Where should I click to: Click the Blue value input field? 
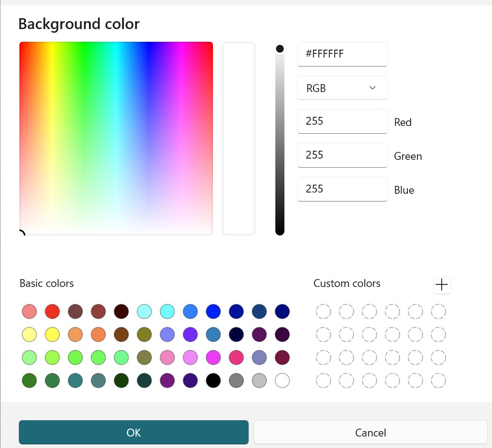click(x=343, y=189)
